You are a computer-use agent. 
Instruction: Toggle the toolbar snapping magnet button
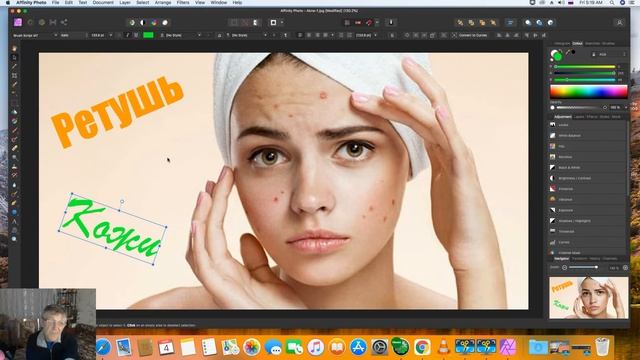(x=369, y=22)
